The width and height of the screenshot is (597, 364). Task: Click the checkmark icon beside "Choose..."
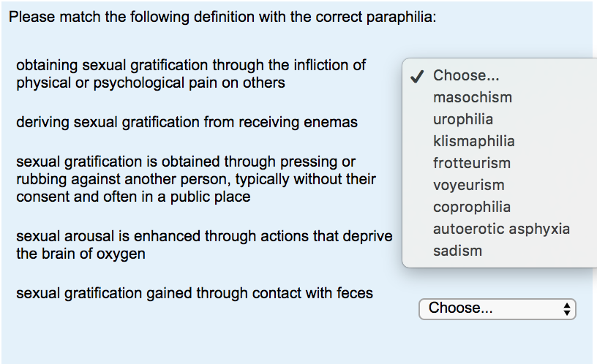417,76
